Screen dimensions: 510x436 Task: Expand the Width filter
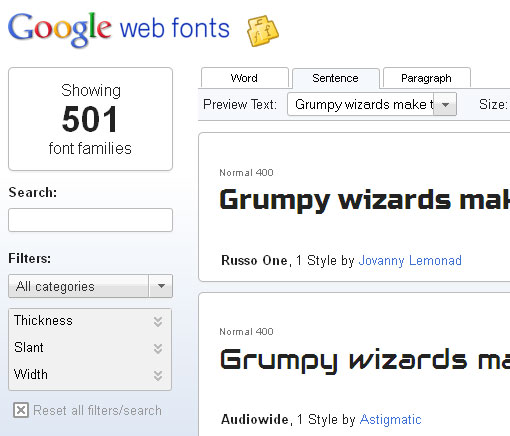tap(90, 375)
